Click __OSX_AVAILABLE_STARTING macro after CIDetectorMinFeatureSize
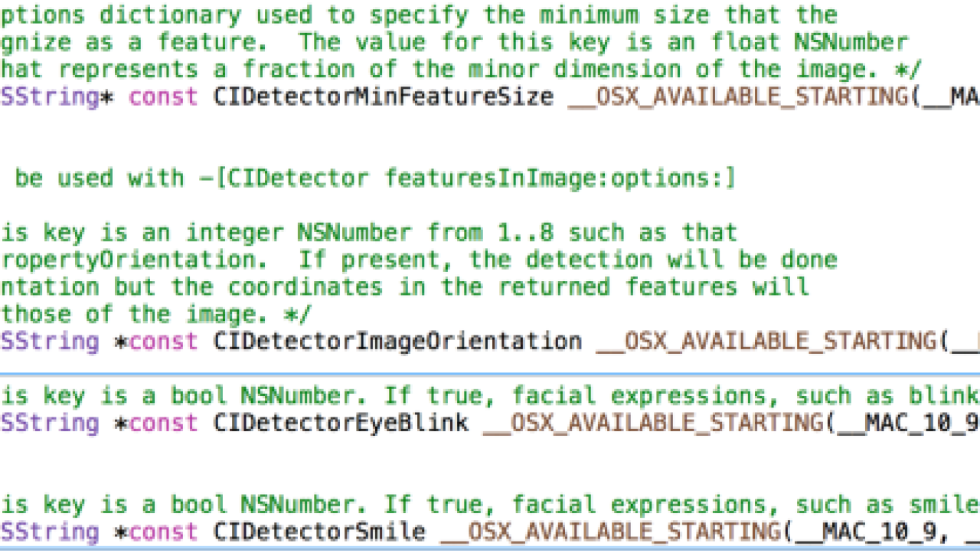Image resolution: width=980 pixels, height=553 pixels. coord(740,97)
